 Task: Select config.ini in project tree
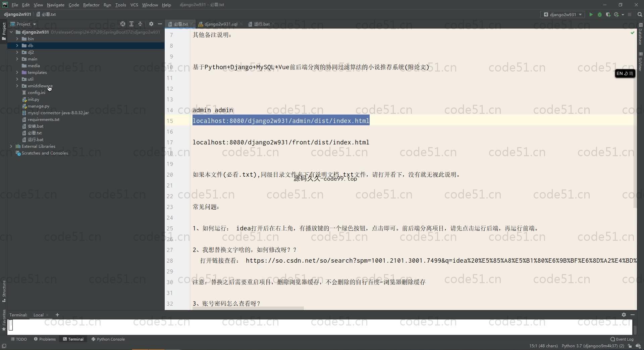point(36,93)
